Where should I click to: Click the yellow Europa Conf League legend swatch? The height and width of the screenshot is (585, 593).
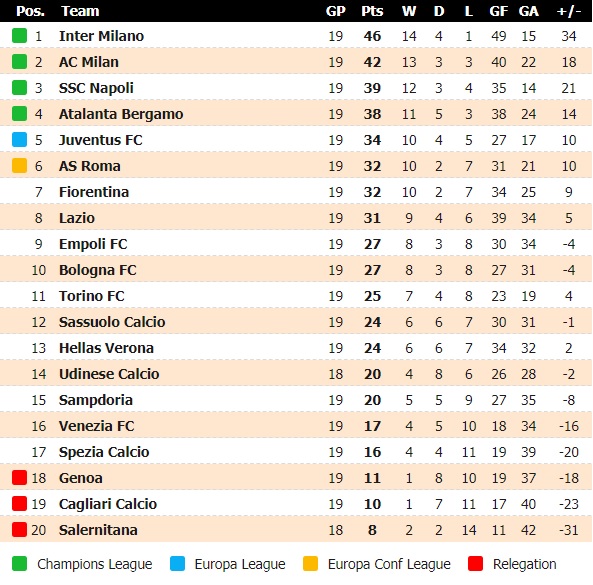coord(310,563)
